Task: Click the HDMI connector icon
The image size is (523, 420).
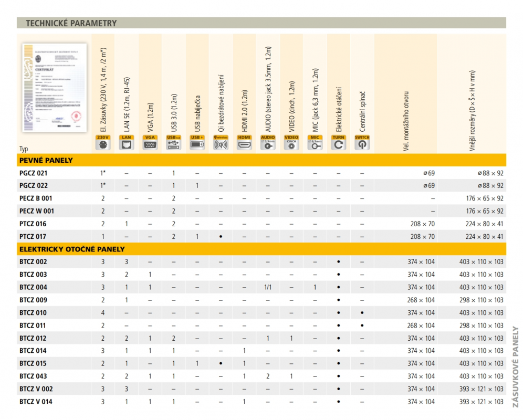Action: (244, 142)
